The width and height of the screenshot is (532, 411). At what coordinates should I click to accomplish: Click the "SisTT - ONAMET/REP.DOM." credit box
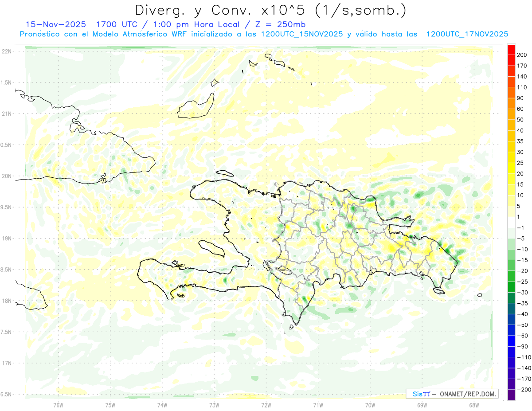452,394
